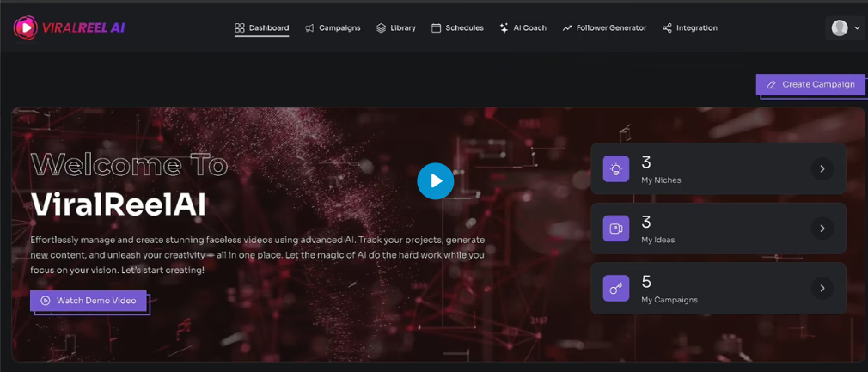
Task: Expand the profile dropdown chevron
Action: coord(858,28)
